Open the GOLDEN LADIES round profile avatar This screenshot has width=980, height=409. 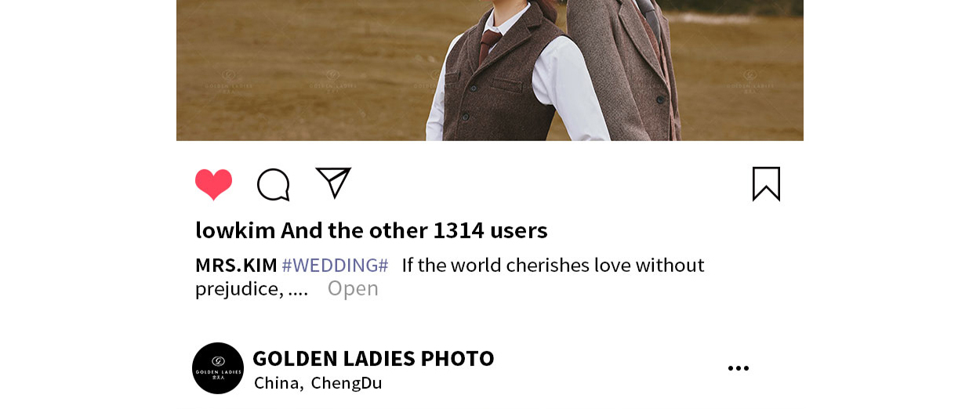click(218, 368)
